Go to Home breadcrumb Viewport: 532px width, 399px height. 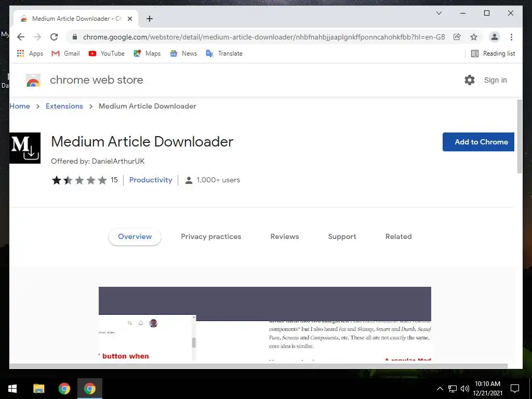[20, 106]
